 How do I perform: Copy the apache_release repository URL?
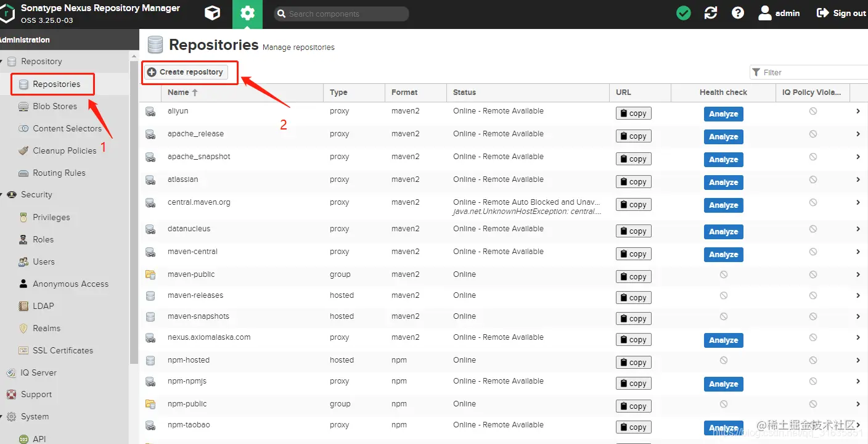633,136
